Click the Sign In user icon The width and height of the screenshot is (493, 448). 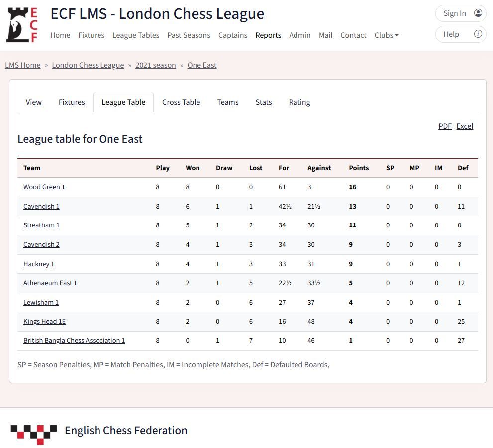[478, 13]
